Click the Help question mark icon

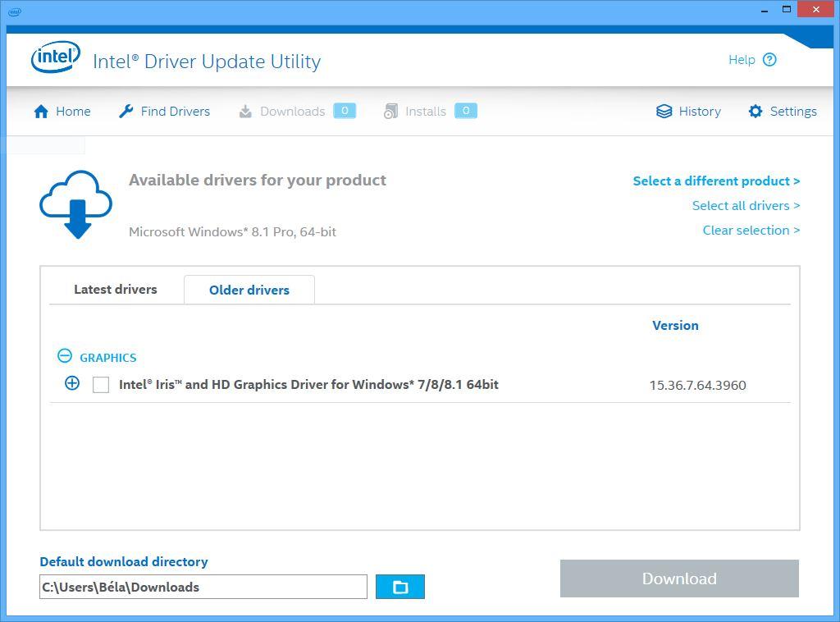pos(769,59)
